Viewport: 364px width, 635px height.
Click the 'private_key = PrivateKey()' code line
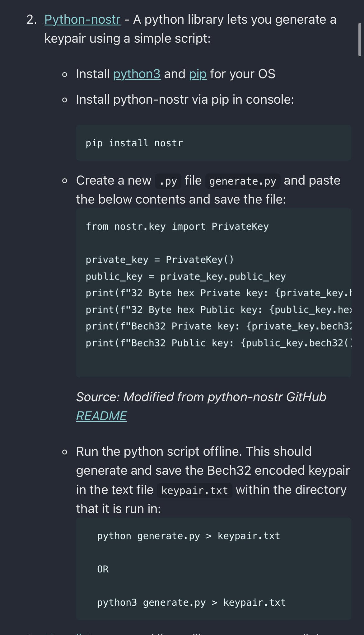click(160, 260)
